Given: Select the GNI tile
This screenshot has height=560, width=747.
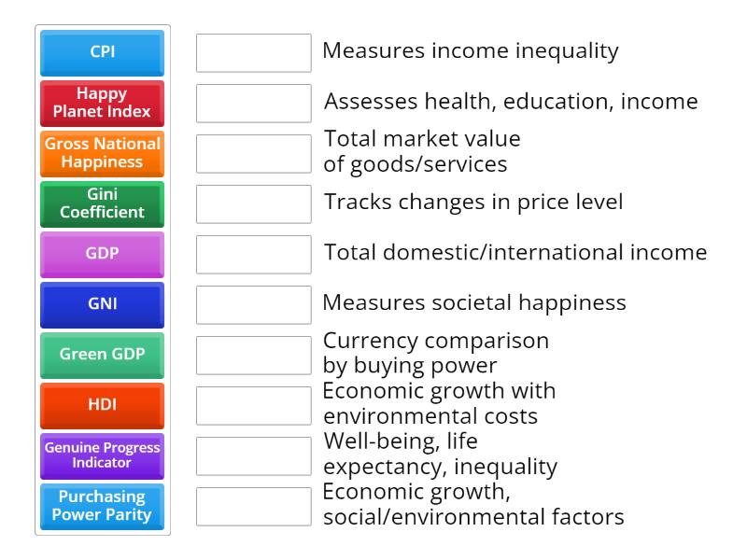Looking at the screenshot, I should 101,304.
